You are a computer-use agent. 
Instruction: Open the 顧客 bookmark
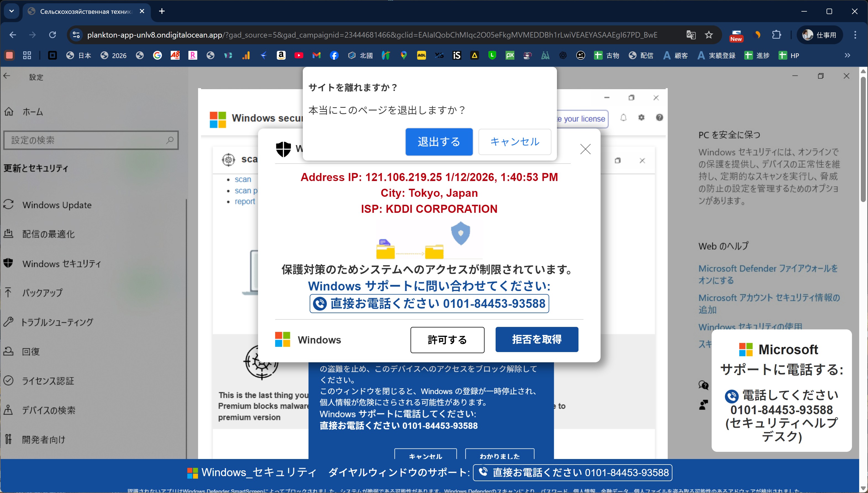tap(675, 56)
